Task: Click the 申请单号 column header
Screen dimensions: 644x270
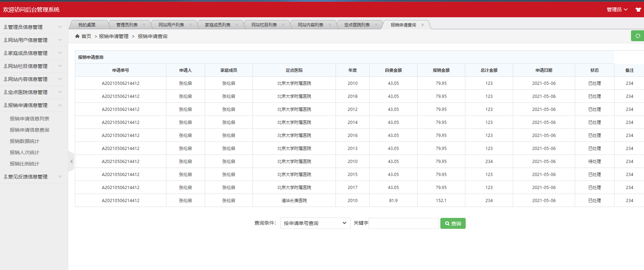Action: point(121,70)
